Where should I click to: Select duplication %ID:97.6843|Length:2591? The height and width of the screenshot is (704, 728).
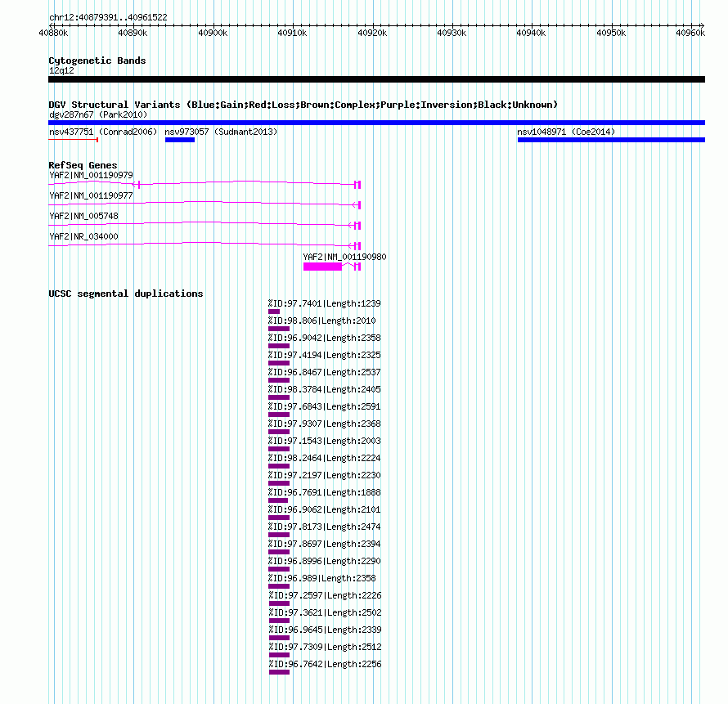click(x=279, y=415)
